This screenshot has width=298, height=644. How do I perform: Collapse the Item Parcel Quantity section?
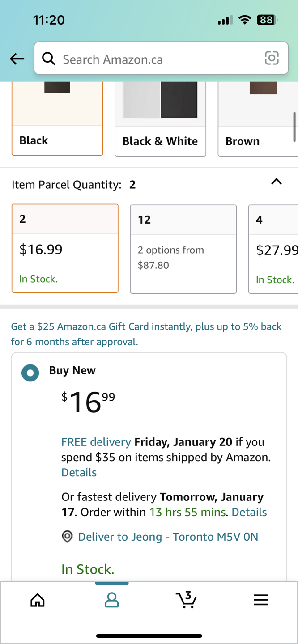[277, 182]
